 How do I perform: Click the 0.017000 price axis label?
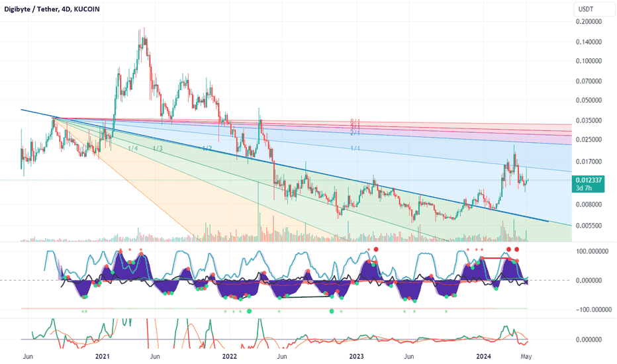[589, 161]
